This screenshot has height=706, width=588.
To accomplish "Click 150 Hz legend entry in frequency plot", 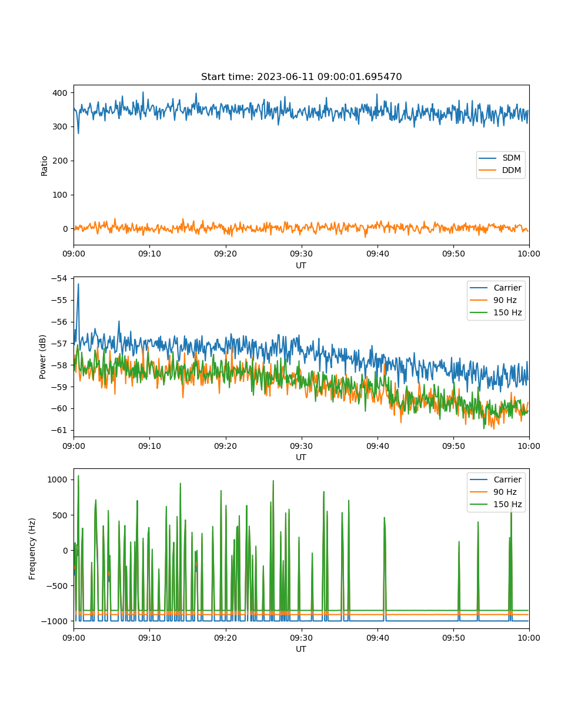I will tap(497, 504).
